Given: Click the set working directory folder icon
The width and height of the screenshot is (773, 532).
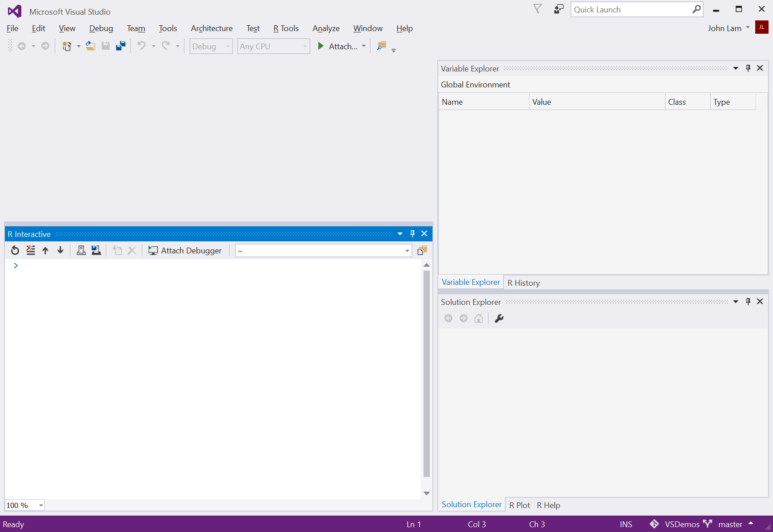Looking at the screenshot, I should (x=422, y=250).
